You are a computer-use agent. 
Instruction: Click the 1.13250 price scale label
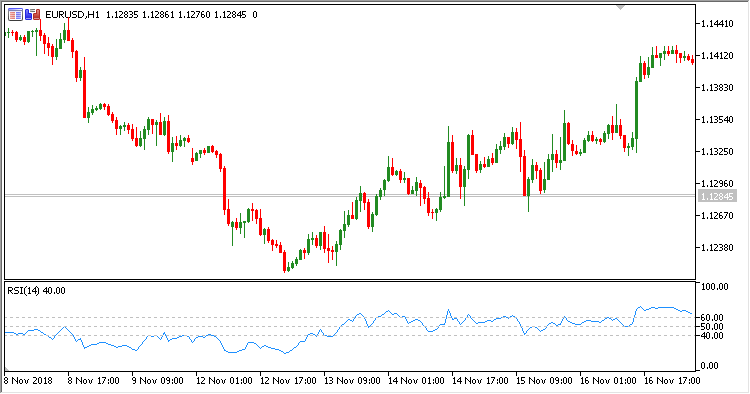[x=717, y=152]
